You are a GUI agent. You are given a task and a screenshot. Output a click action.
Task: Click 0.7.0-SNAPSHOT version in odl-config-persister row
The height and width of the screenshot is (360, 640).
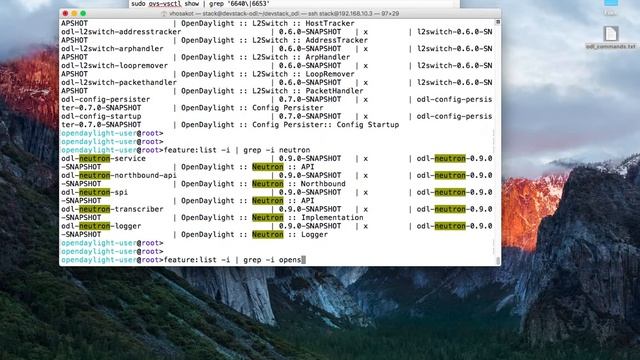tap(310, 99)
